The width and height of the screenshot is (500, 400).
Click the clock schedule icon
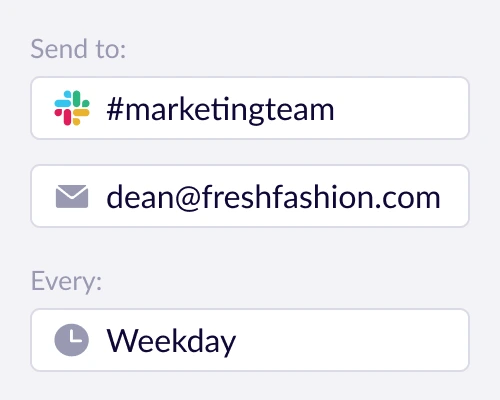(72, 340)
